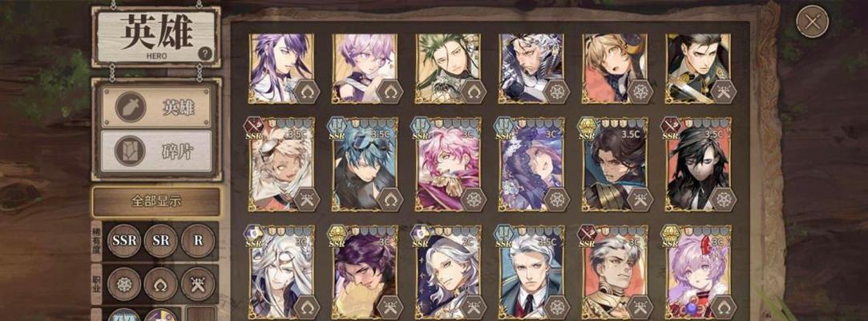Toggle the R rarity filter

198,241
